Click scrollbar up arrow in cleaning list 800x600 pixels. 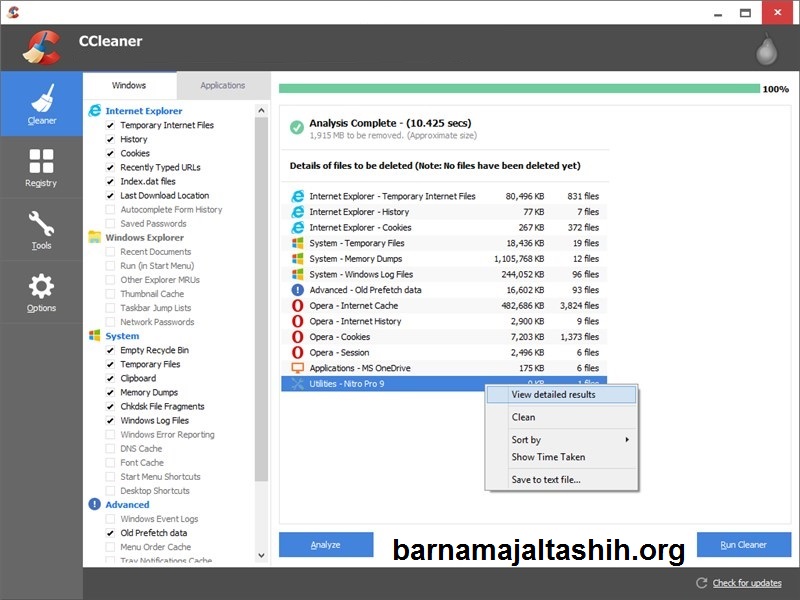pyautogui.click(x=261, y=110)
